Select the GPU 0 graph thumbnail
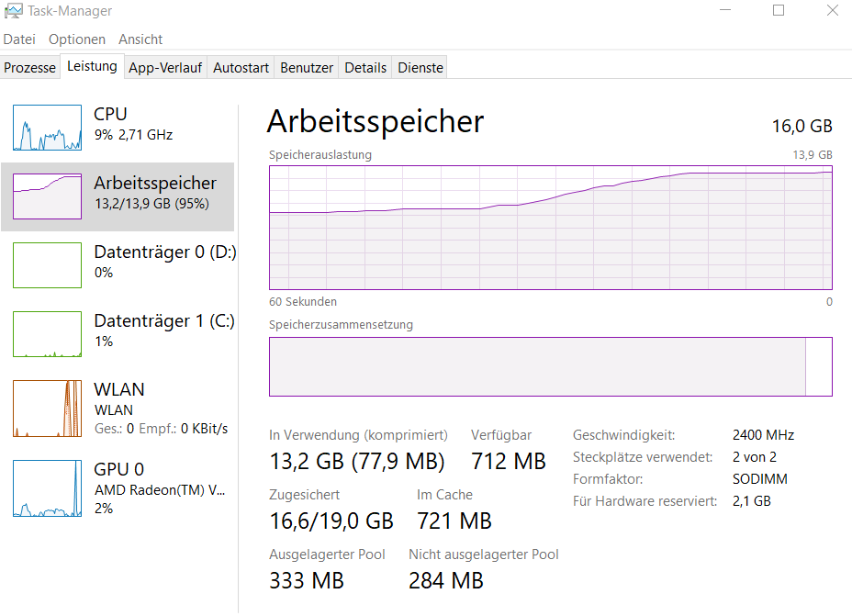Viewport: 852px width, 616px height. pyautogui.click(x=47, y=488)
